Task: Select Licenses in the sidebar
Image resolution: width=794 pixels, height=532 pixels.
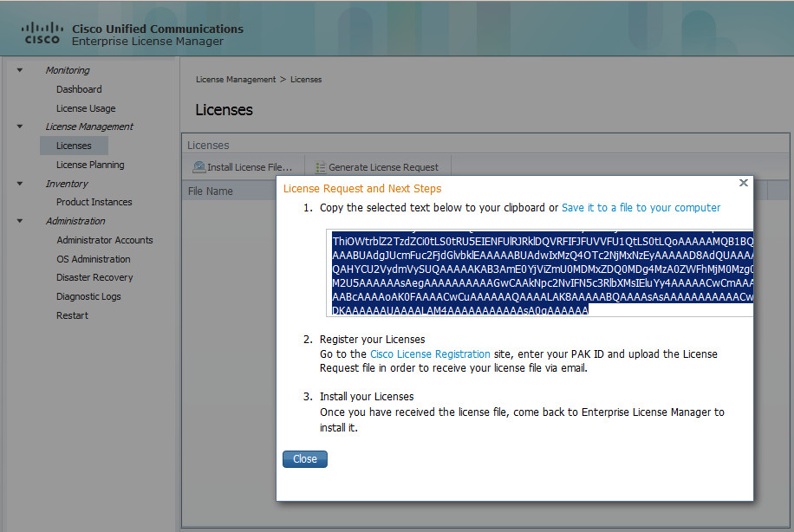Action: click(x=74, y=146)
